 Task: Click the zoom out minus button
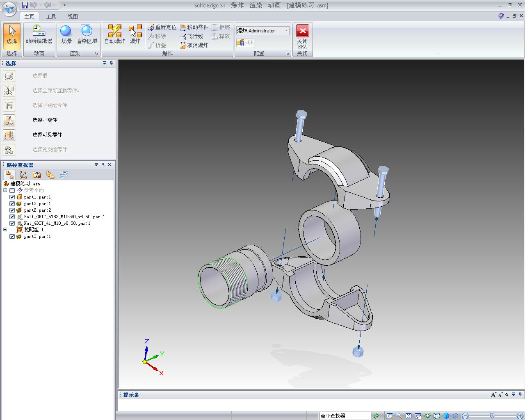point(465,416)
